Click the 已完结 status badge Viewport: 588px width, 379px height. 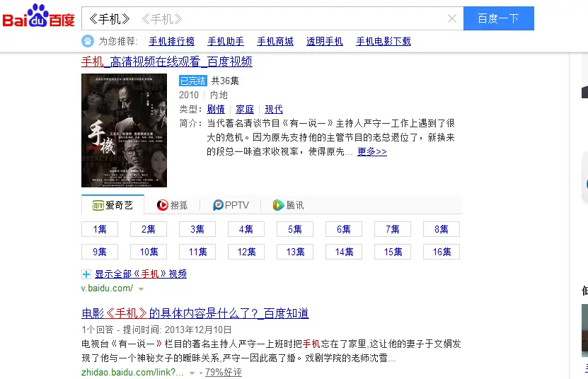(192, 81)
